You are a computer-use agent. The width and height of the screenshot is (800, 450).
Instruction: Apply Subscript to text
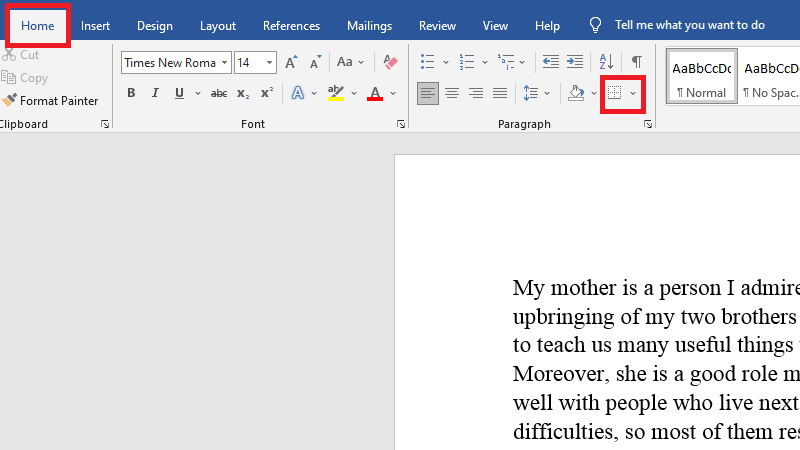tap(243, 94)
